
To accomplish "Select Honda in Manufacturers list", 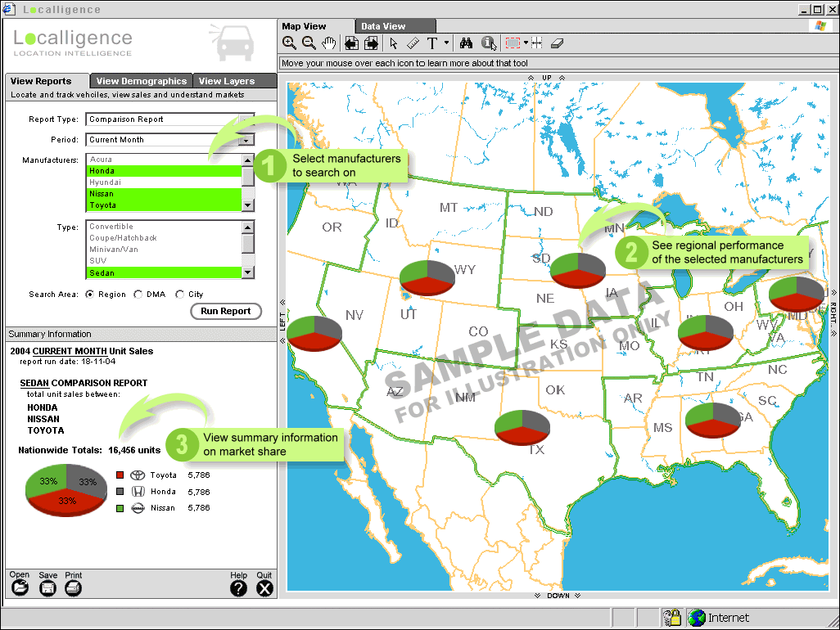I will pos(164,171).
